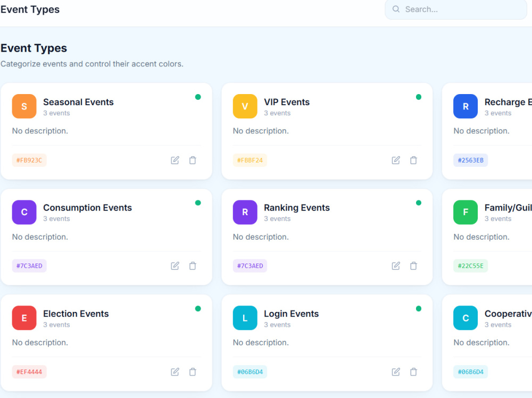
Task: Edit the Seasonal Events type
Action: pyautogui.click(x=174, y=160)
